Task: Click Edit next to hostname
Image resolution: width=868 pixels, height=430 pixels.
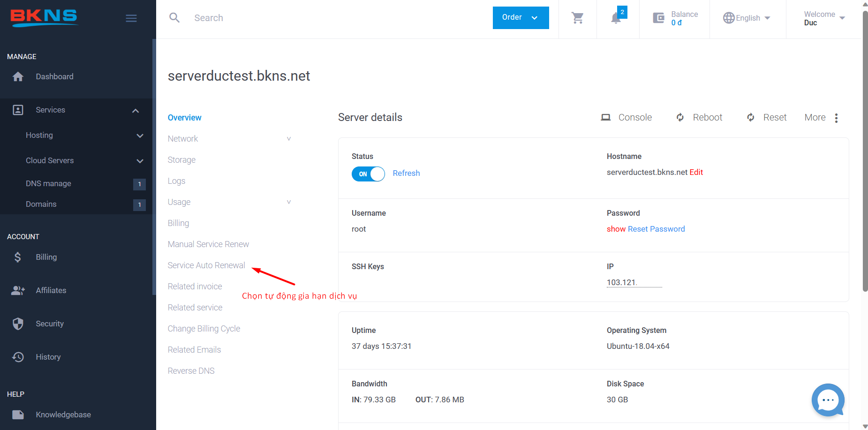Action: [x=696, y=172]
